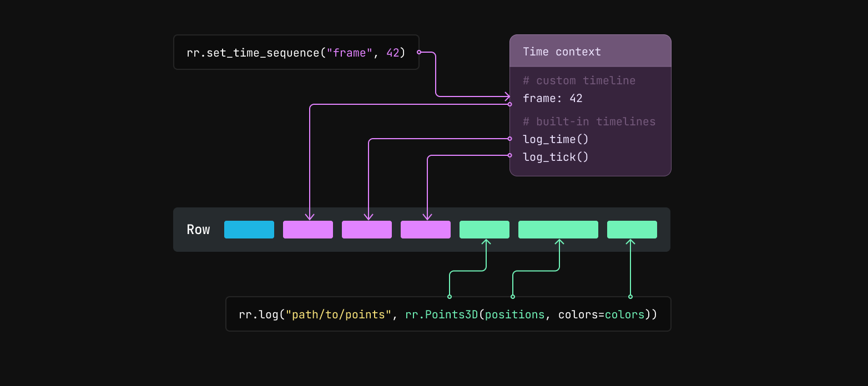Click the yellow path/to/points string token
Screen dimensions: 868x386
point(337,314)
